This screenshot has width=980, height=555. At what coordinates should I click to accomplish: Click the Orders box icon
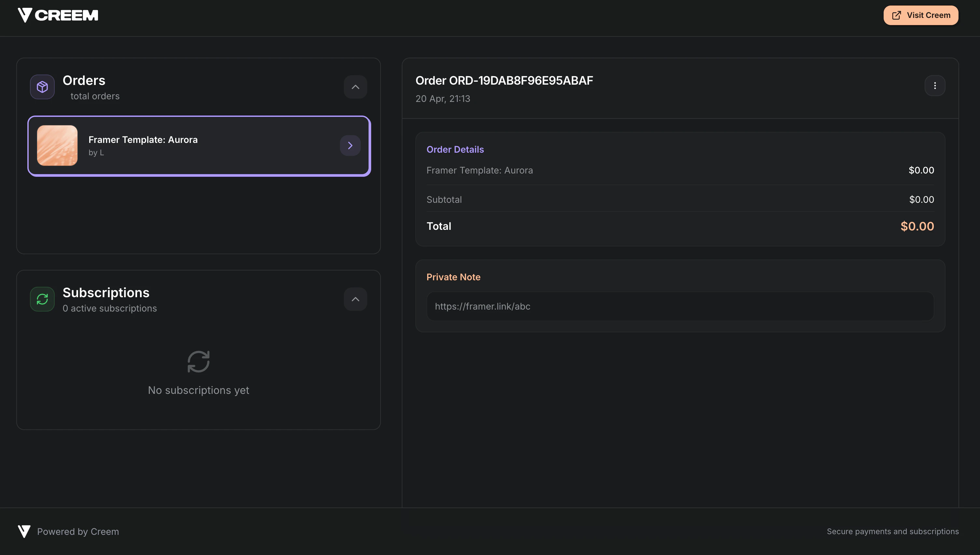pos(42,87)
